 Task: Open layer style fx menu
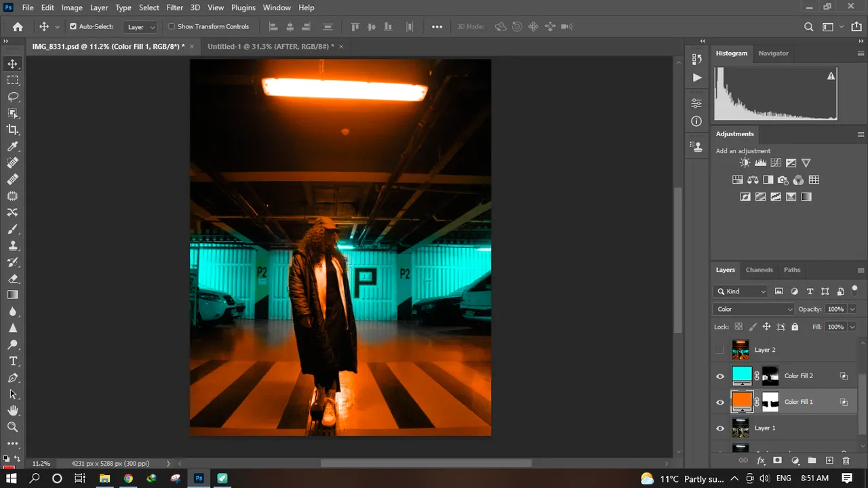click(x=761, y=461)
